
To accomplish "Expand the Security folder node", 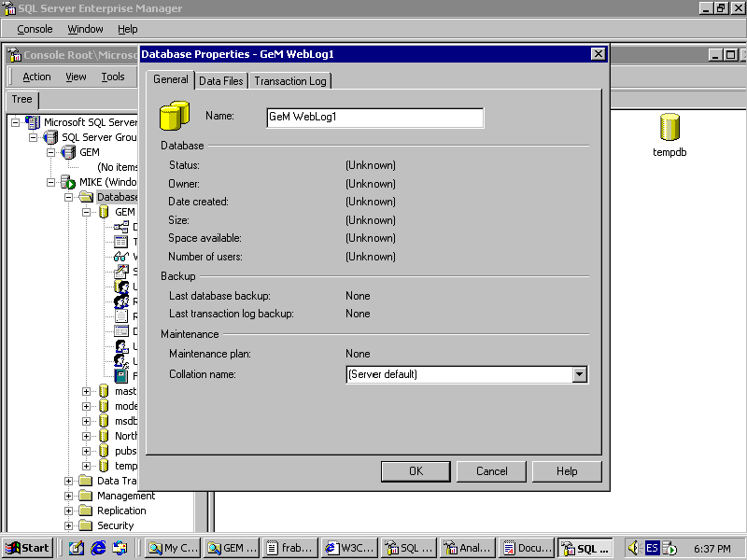I will click(68, 525).
